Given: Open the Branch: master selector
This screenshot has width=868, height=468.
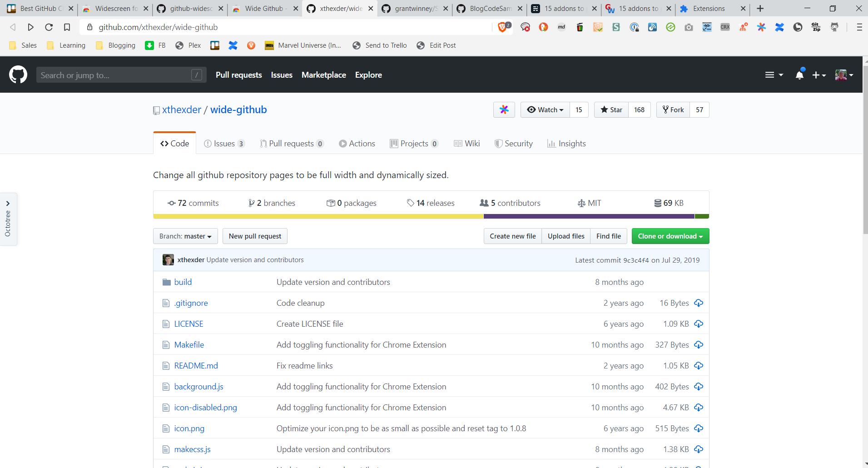Looking at the screenshot, I should click(x=185, y=236).
